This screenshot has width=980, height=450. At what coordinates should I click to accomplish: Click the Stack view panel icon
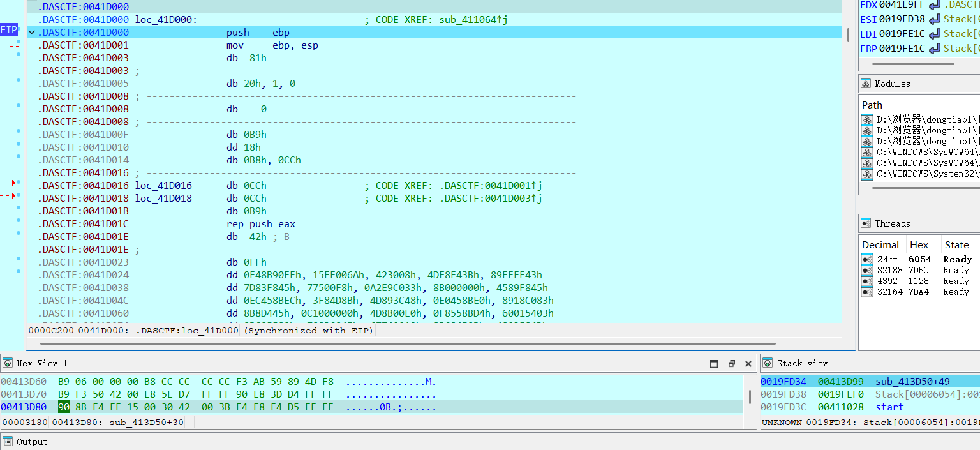tap(768, 363)
